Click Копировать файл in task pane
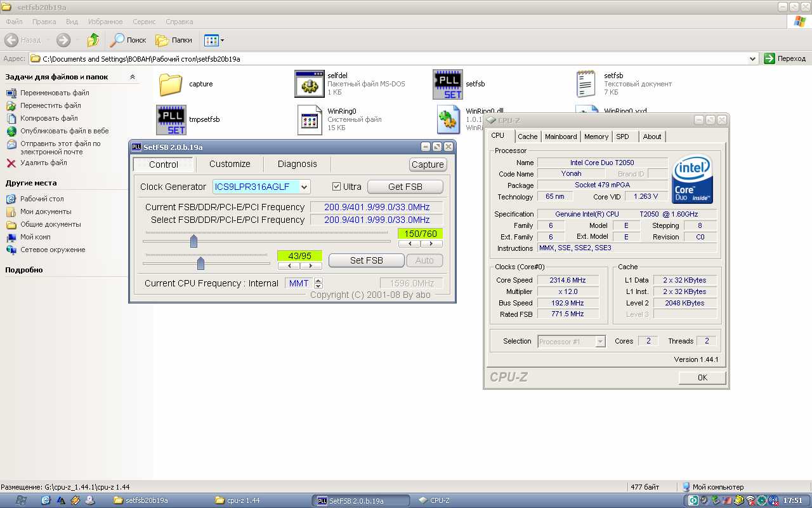Viewport: 812px width, 508px height. (49, 118)
